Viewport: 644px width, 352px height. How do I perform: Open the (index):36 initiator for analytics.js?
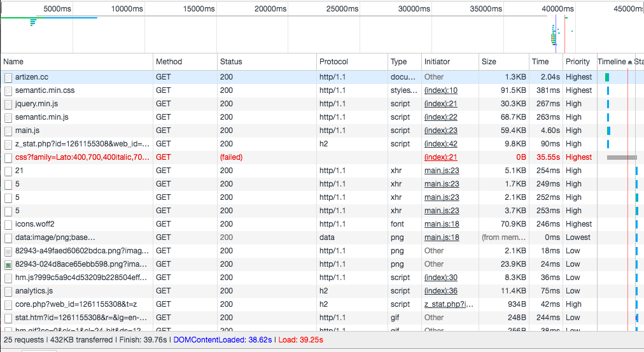point(440,291)
